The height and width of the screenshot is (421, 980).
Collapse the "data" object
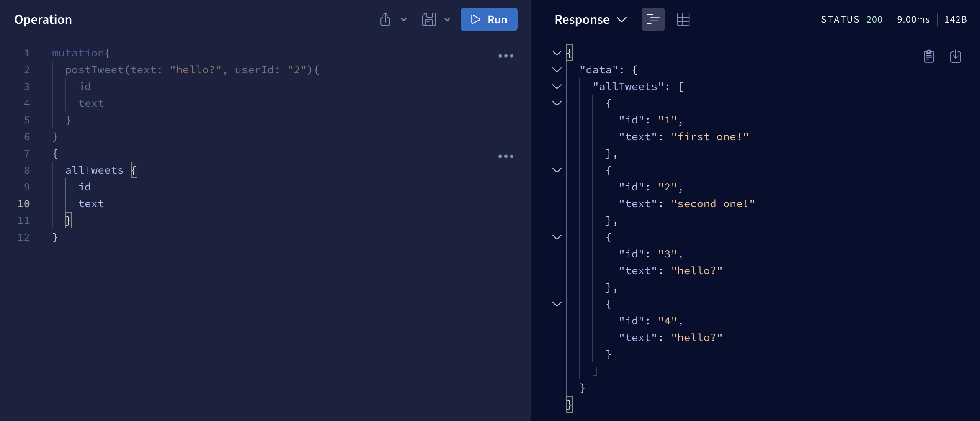(x=557, y=70)
